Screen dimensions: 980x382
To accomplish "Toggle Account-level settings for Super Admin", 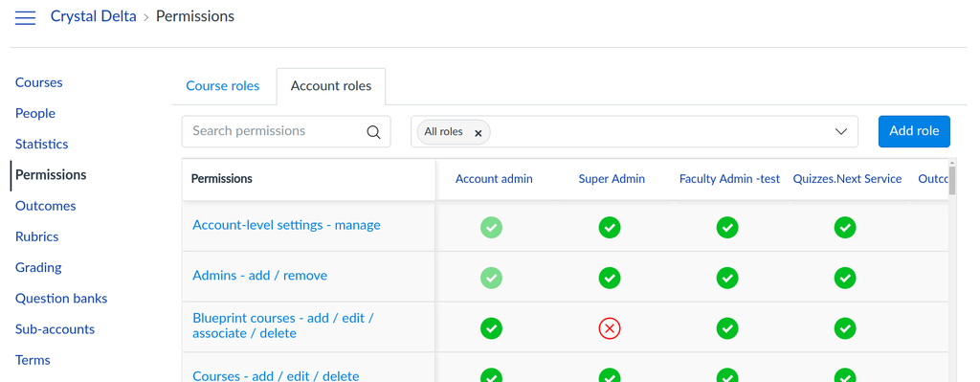I will pos(609,228).
